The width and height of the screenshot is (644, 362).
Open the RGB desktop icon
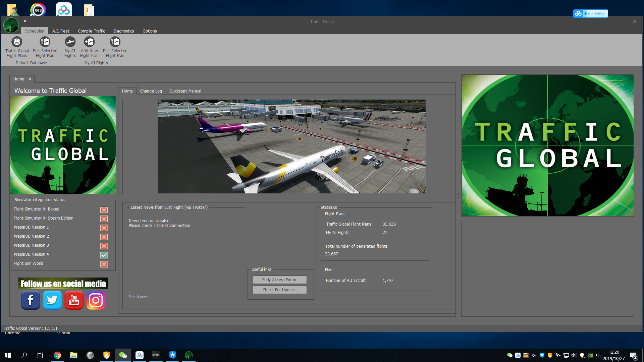(x=38, y=10)
